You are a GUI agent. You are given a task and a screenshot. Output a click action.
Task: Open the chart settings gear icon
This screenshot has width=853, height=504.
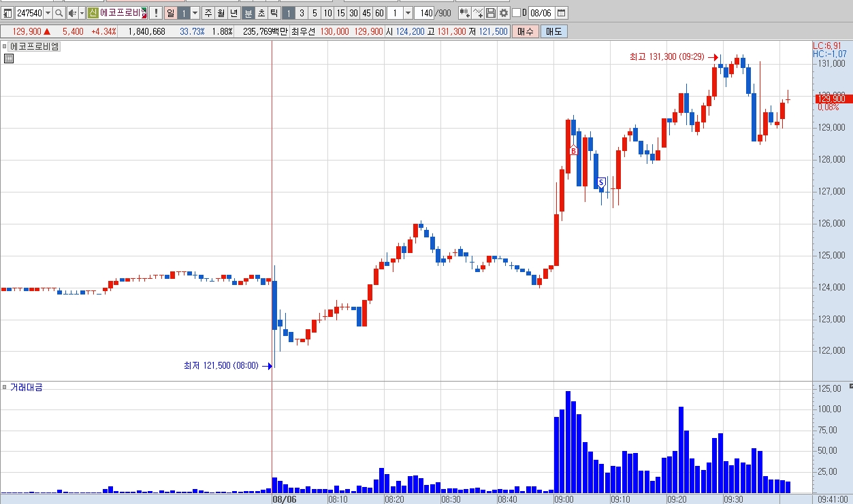tap(504, 13)
